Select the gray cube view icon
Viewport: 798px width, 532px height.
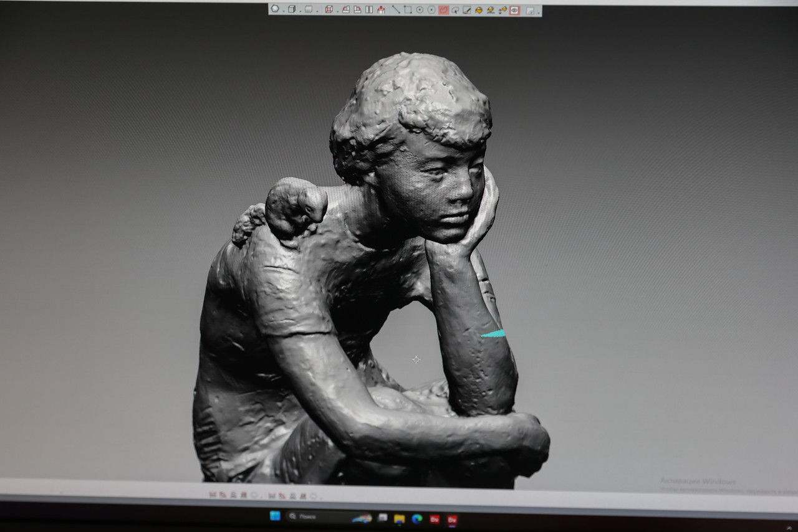pyautogui.click(x=291, y=9)
